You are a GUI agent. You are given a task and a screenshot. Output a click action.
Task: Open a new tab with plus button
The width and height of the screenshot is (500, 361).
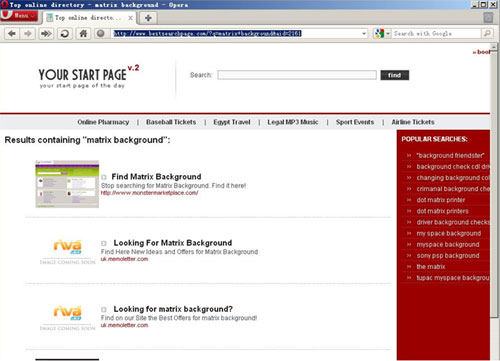pos(148,18)
